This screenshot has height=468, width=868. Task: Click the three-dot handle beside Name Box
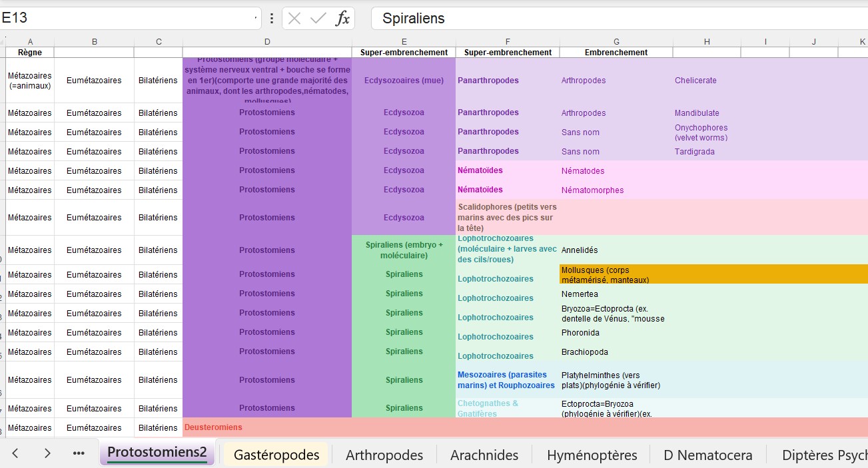pyautogui.click(x=271, y=19)
